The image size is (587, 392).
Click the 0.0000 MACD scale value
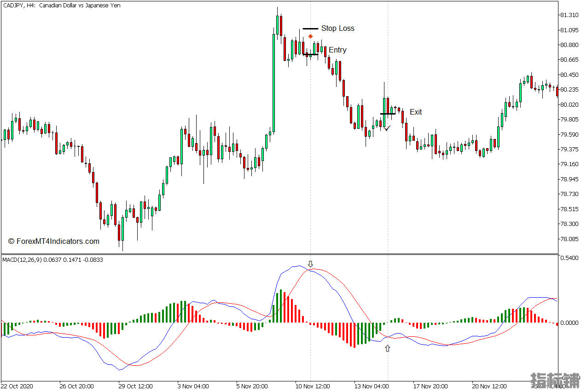pyautogui.click(x=570, y=323)
